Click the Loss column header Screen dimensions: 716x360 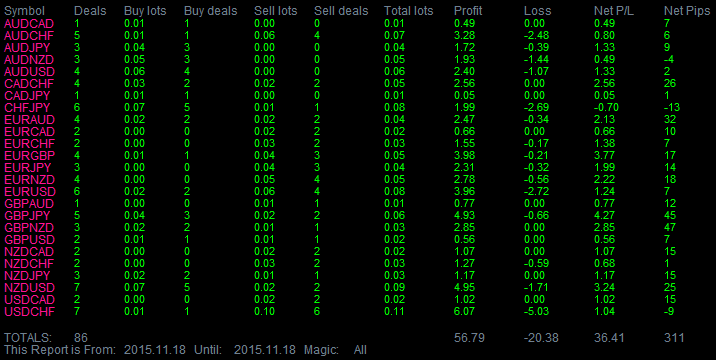tap(537, 11)
